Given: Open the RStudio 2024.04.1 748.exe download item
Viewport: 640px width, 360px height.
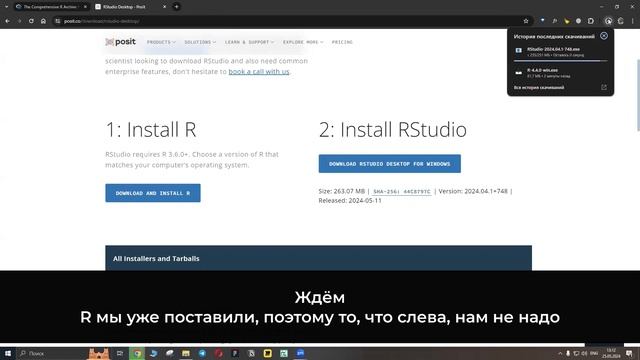Looking at the screenshot, I should [560, 51].
